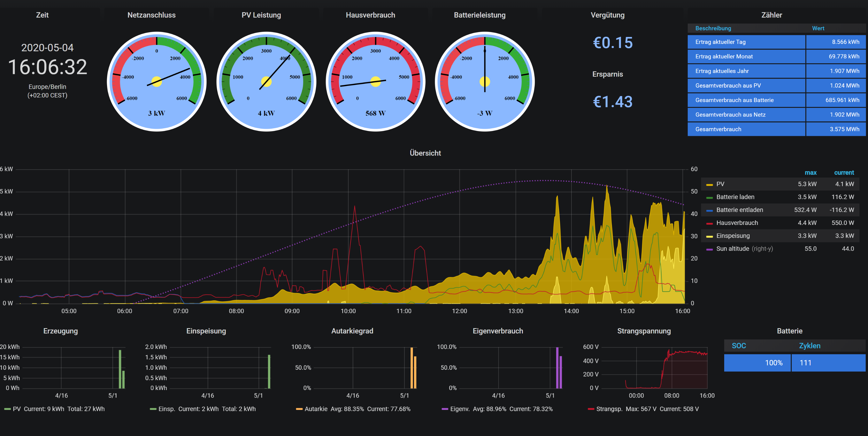
Task: Click the Netzanschluss gauge dial
Action: click(157, 82)
